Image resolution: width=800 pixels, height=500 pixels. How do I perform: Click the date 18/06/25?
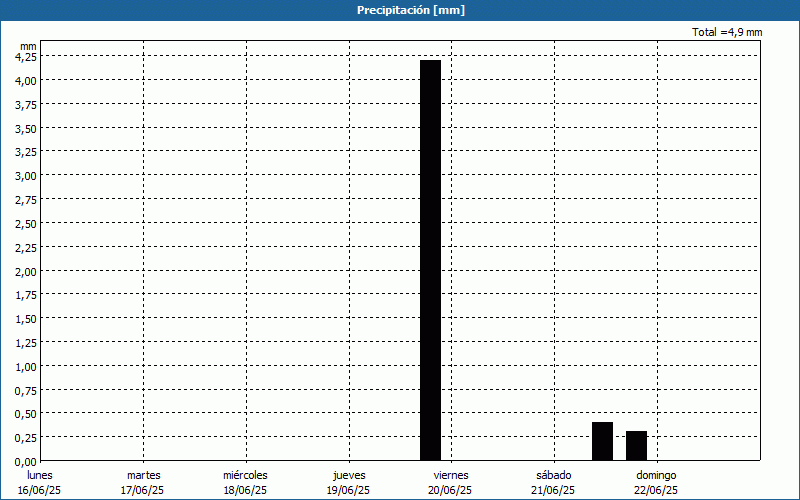pyautogui.click(x=245, y=490)
